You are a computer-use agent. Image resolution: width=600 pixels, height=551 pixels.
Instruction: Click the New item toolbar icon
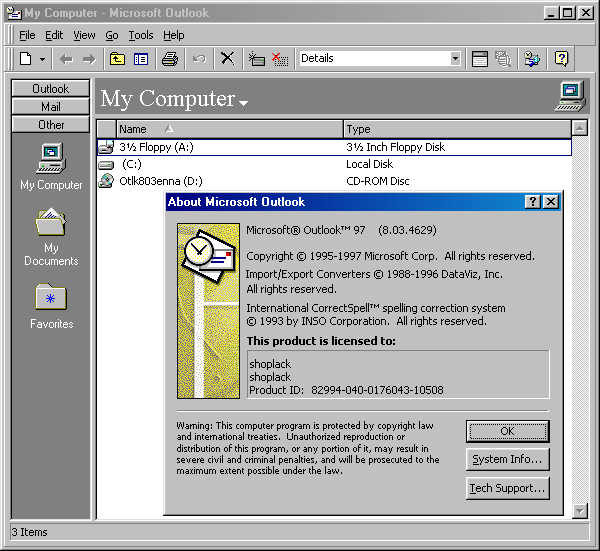(26, 59)
